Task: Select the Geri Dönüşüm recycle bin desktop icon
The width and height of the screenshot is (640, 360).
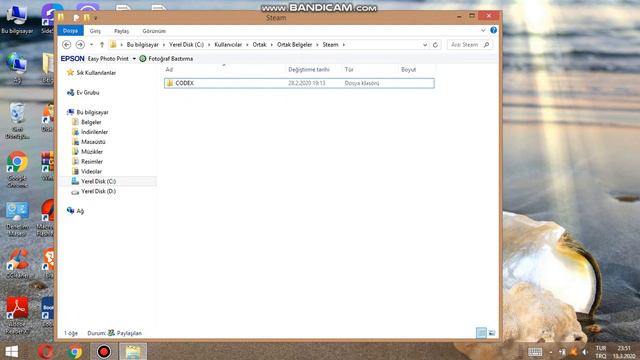Action: (17, 121)
